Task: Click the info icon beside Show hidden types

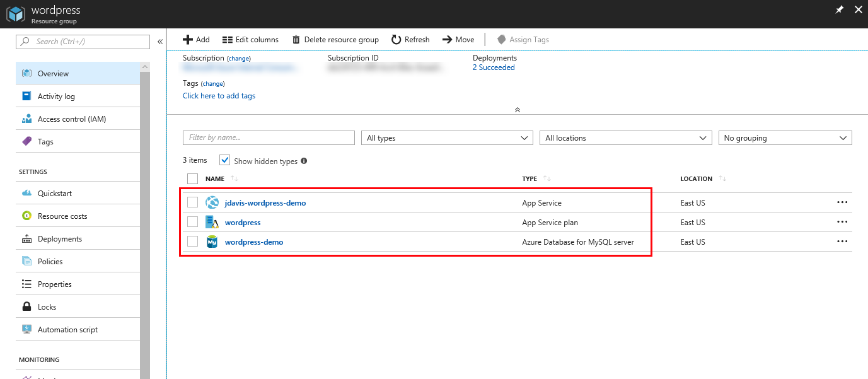Action: pos(304,161)
